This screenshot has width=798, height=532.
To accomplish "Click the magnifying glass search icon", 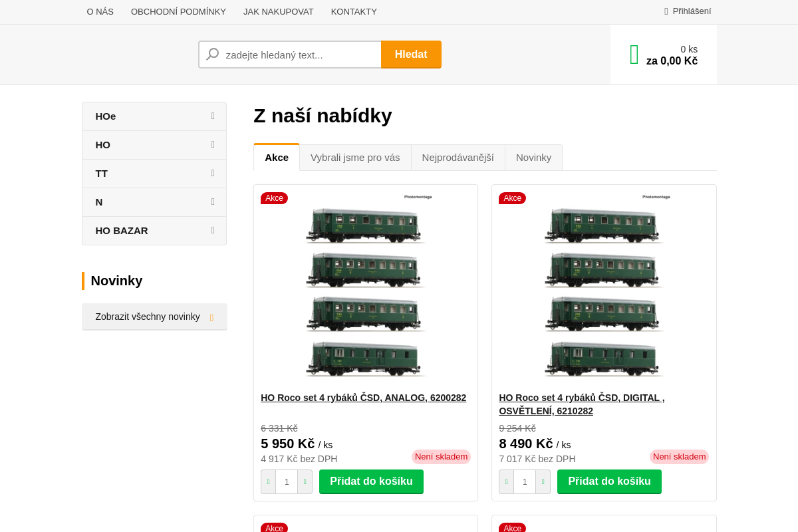I will (211, 54).
